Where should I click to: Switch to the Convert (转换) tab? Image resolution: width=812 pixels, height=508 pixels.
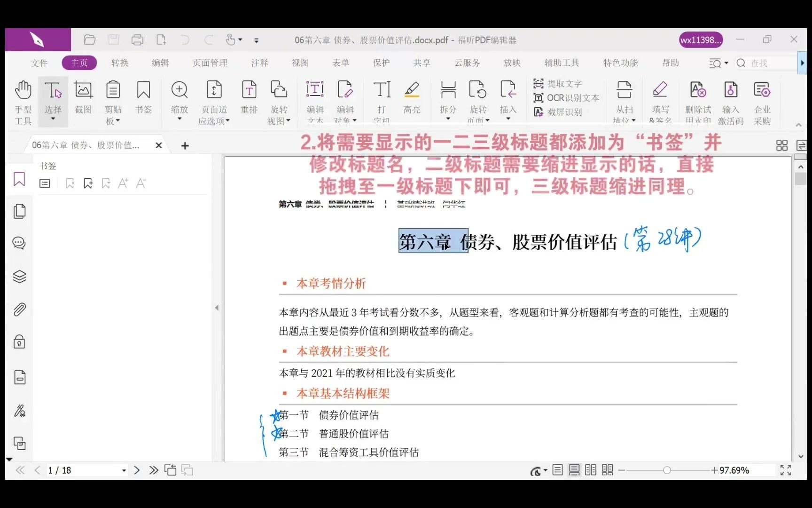pos(120,63)
